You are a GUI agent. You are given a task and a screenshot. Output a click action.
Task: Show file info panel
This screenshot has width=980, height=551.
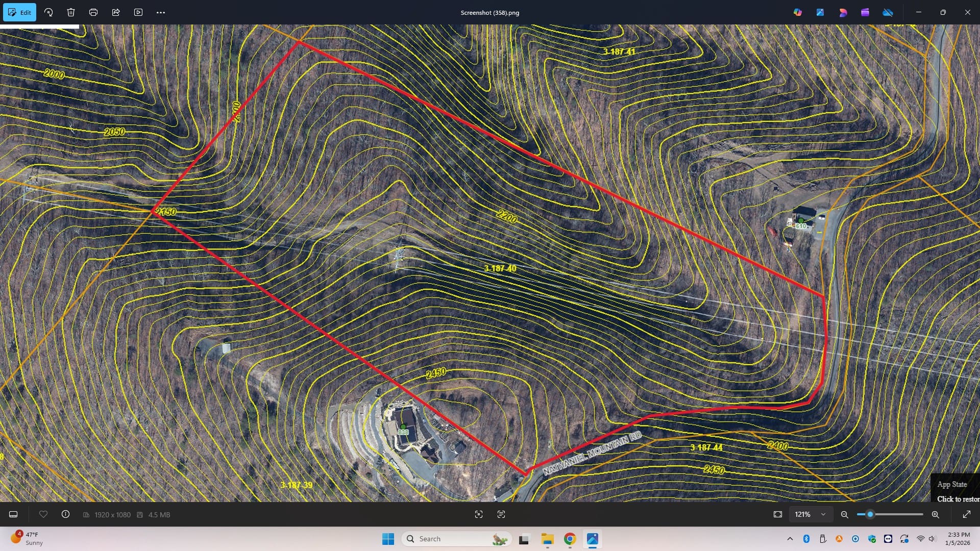point(65,514)
